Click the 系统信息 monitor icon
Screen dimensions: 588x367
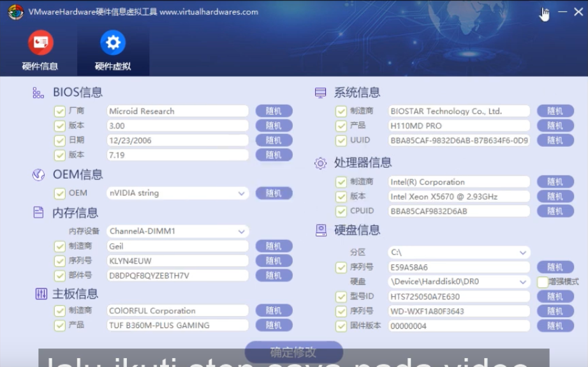[320, 93]
